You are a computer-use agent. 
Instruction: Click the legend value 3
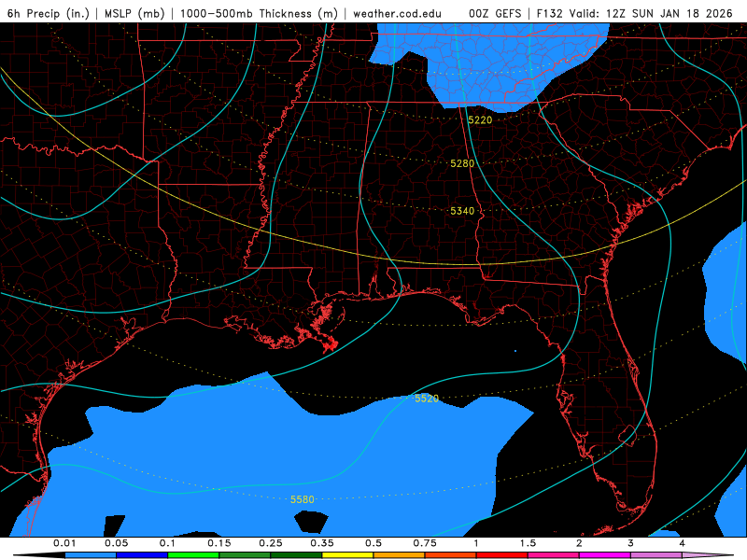[630, 543]
